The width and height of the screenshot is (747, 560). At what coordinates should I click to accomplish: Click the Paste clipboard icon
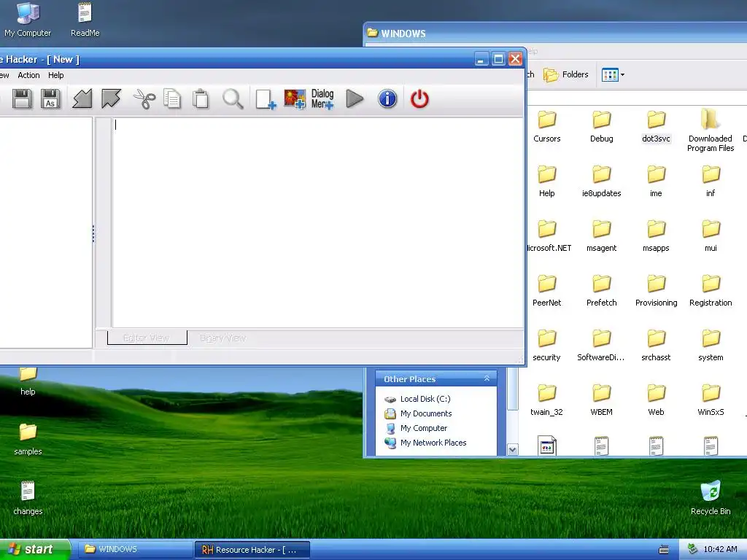201,99
